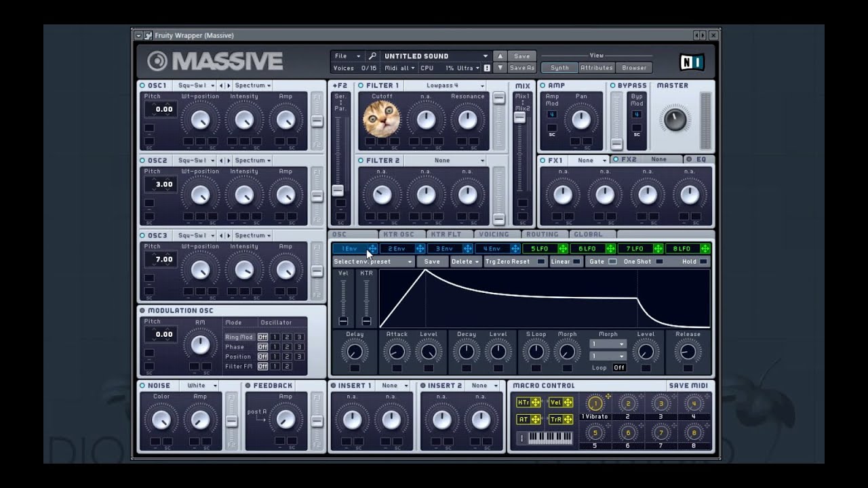The height and width of the screenshot is (488, 868).
Task: Enable the One Shot checkbox
Action: click(659, 262)
